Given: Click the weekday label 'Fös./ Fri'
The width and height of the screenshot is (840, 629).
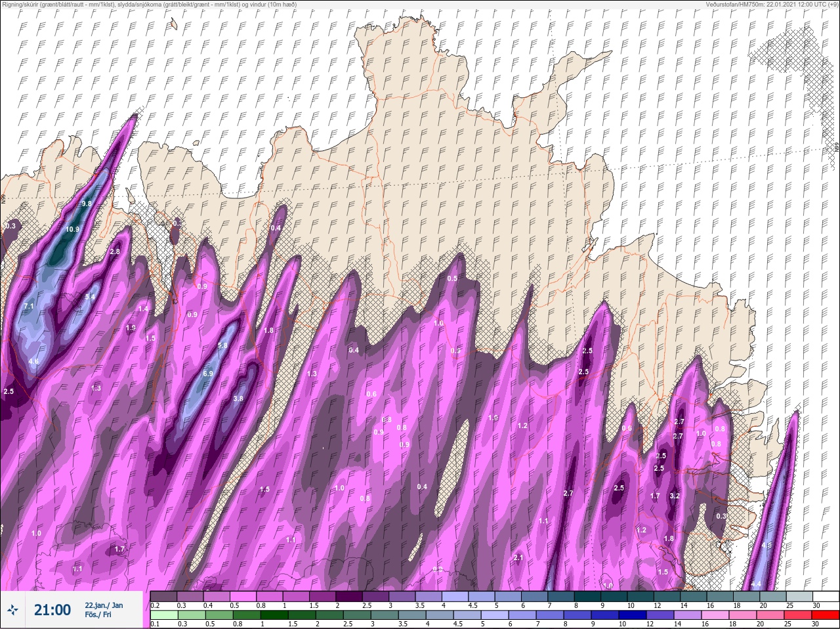Looking at the screenshot, I should pos(98,615).
